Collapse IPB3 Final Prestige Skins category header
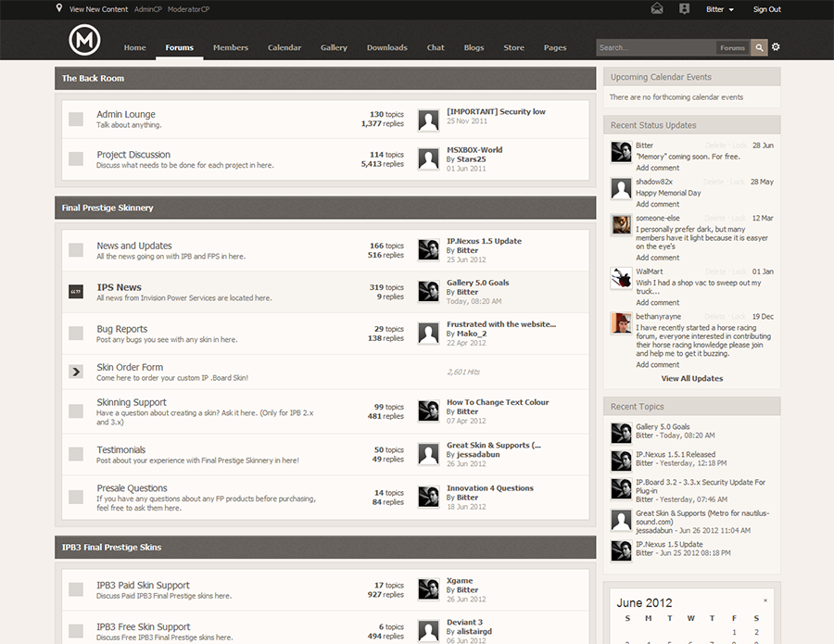 [325, 548]
